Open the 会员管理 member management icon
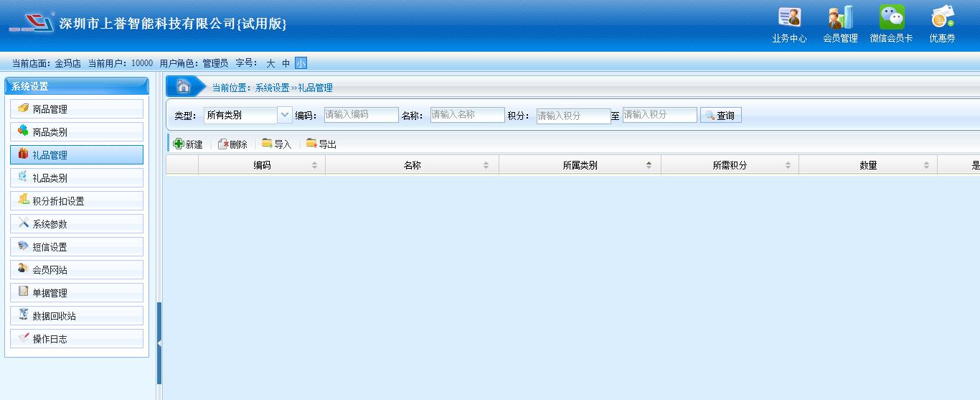The height and width of the screenshot is (400, 980). [x=840, y=24]
